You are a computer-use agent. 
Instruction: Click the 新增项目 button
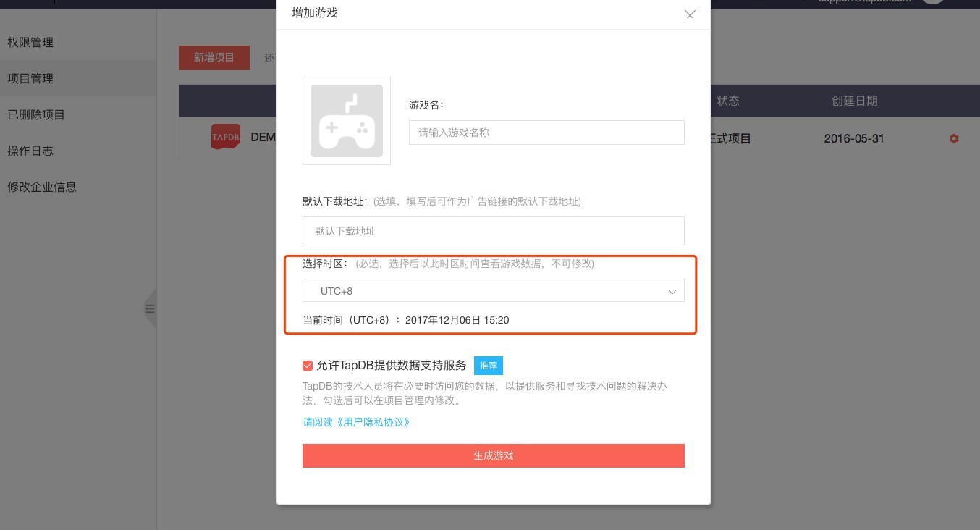(x=214, y=57)
